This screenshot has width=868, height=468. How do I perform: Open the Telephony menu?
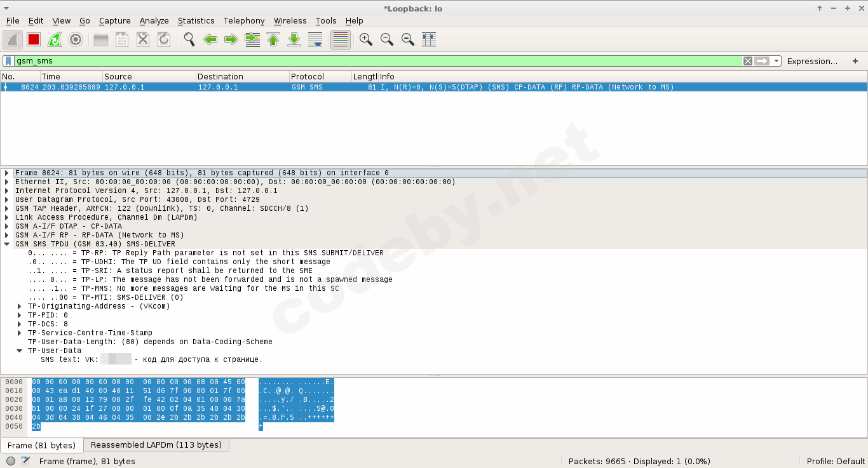(244, 20)
